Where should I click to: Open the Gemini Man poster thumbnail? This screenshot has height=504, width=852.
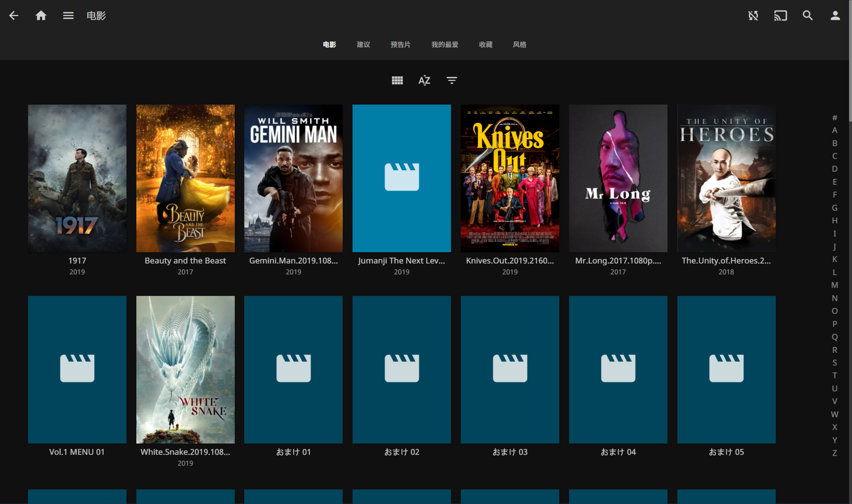[x=293, y=178]
